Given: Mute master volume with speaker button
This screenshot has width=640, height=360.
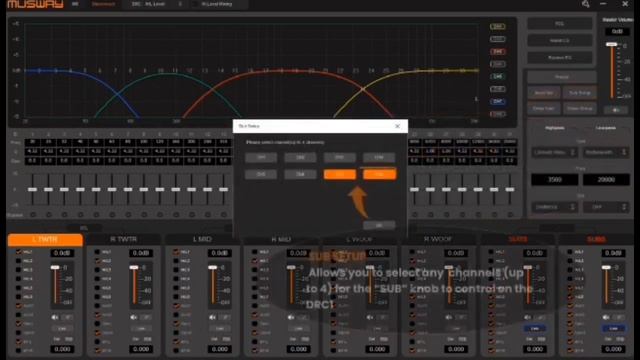Looking at the screenshot, I should coord(616,110).
